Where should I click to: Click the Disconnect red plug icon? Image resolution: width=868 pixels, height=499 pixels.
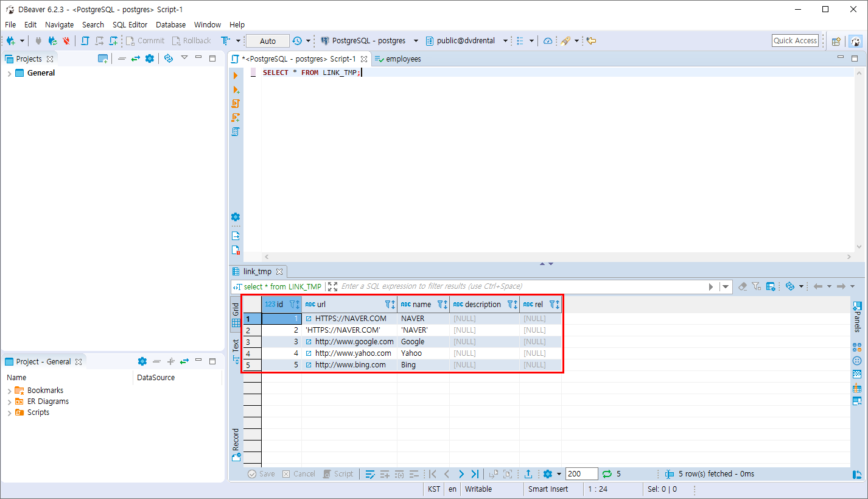pyautogui.click(x=66, y=41)
